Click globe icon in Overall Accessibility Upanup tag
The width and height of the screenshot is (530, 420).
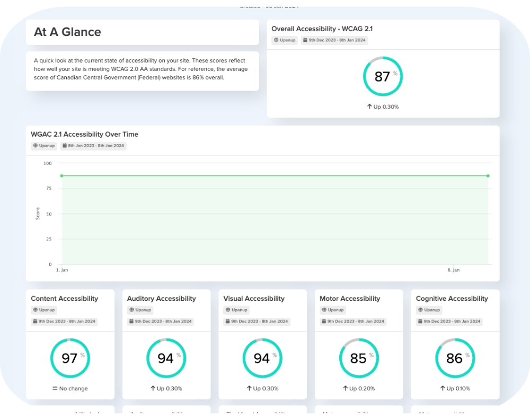pos(276,40)
